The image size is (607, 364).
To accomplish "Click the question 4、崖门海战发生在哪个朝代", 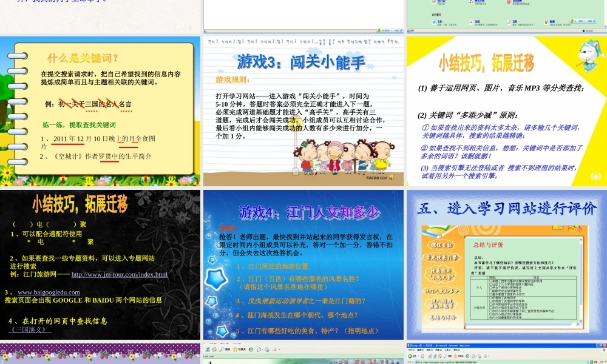I will (297, 315).
